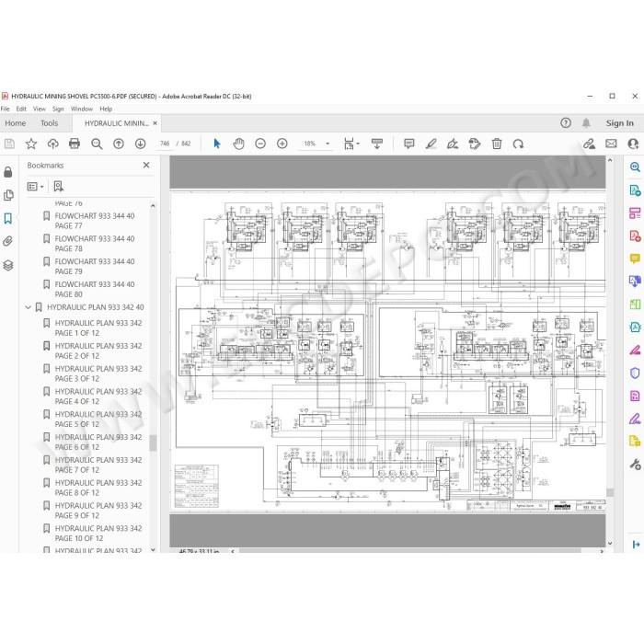This screenshot has height=644, width=644.
Task: Click the Sign In button
Action: (619, 123)
